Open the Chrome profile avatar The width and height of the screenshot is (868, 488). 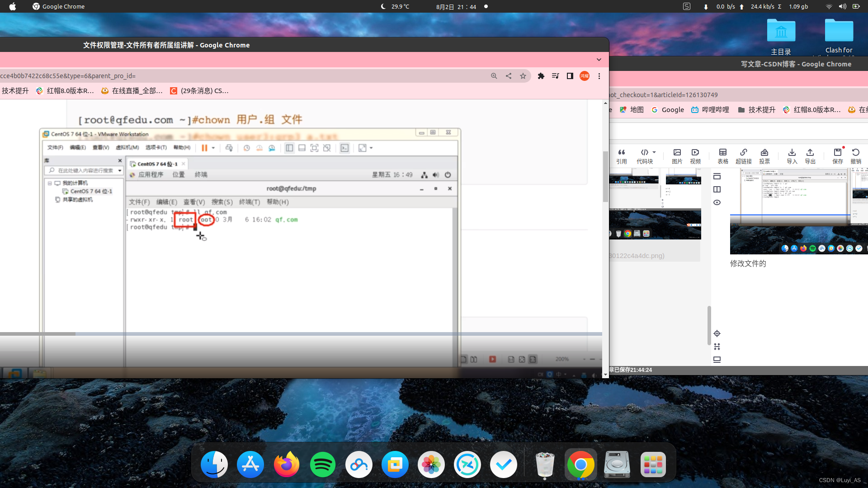click(585, 76)
